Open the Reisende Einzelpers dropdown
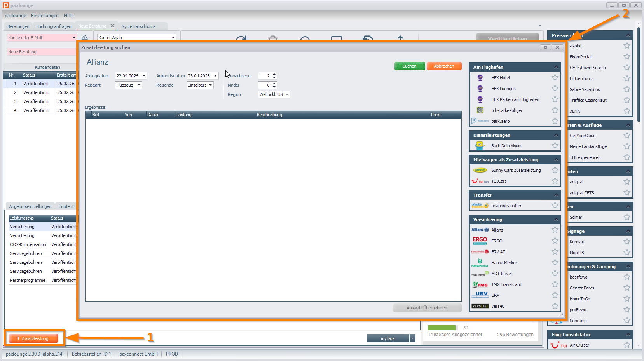644x361 pixels. click(210, 85)
